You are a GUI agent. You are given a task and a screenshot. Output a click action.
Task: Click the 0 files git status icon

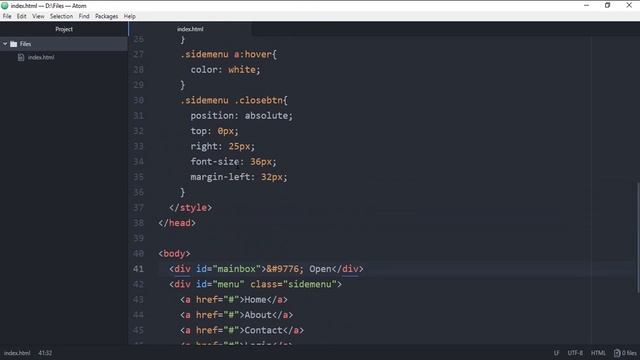625,353
